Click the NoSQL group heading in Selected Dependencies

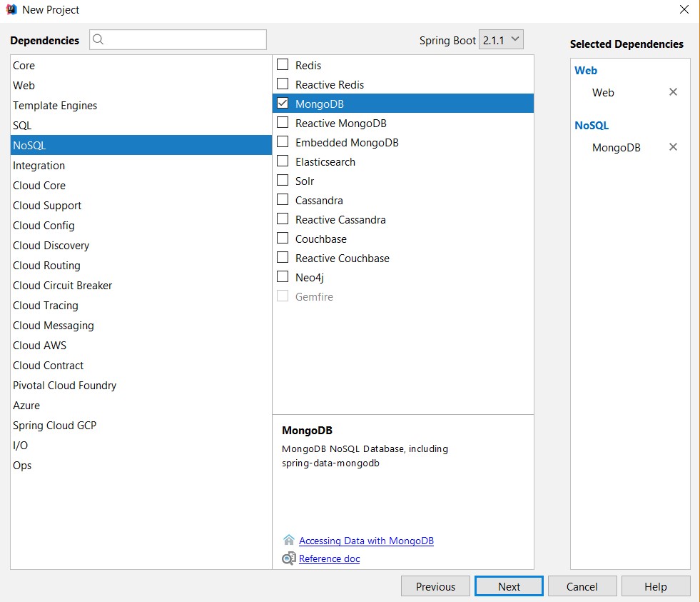pos(591,125)
